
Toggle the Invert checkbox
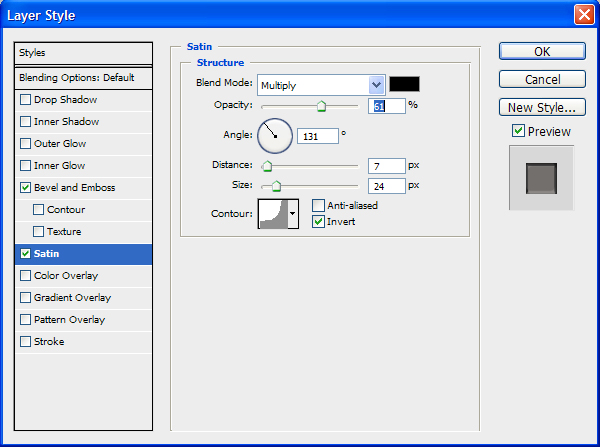pyautogui.click(x=319, y=221)
